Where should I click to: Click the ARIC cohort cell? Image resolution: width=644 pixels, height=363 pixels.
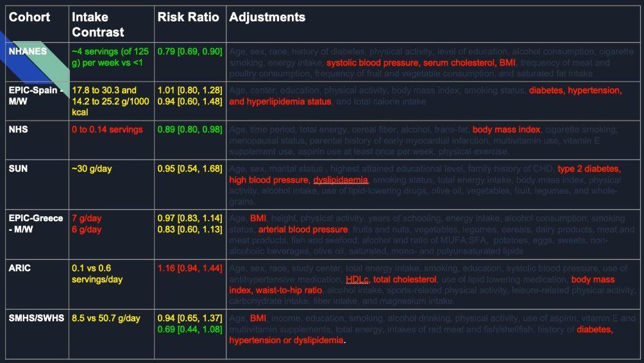click(x=37, y=284)
